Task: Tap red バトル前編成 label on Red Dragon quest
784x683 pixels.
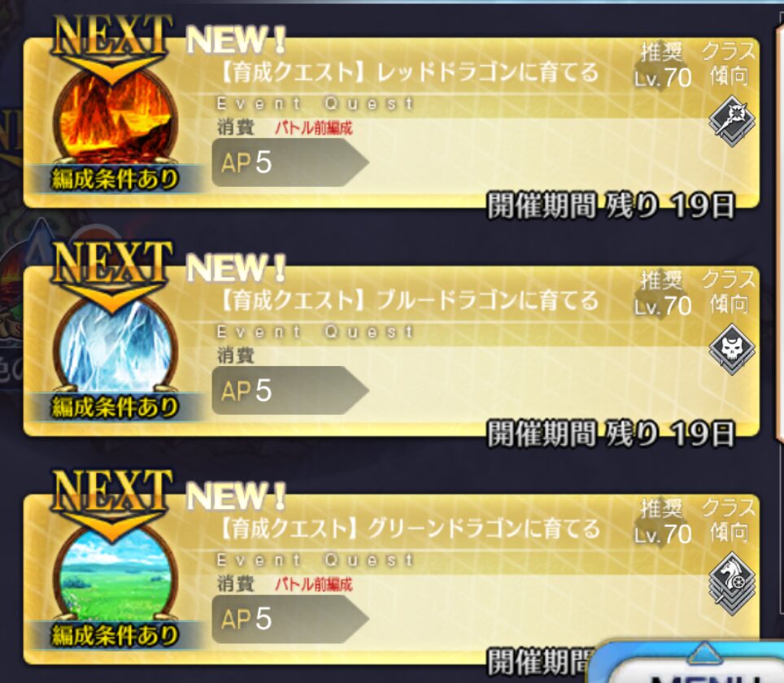Action: pyautogui.click(x=313, y=128)
